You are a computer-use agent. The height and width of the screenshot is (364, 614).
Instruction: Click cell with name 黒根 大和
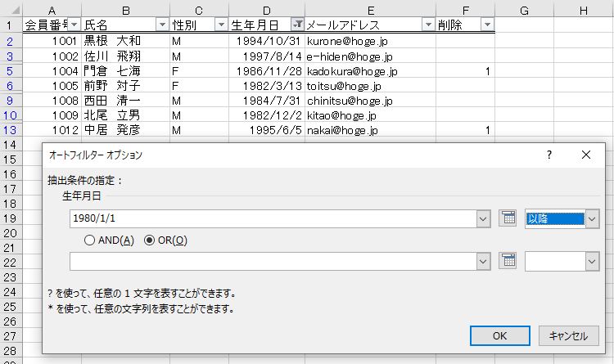click(126, 41)
